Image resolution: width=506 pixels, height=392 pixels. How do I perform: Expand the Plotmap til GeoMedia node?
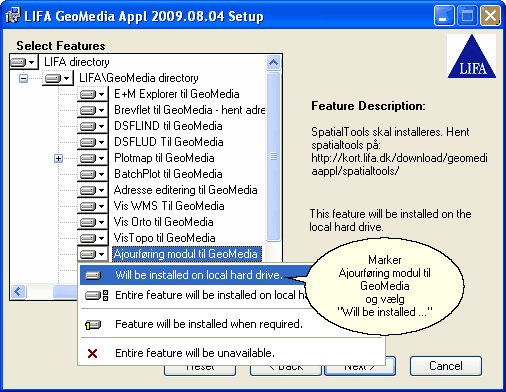coord(58,158)
